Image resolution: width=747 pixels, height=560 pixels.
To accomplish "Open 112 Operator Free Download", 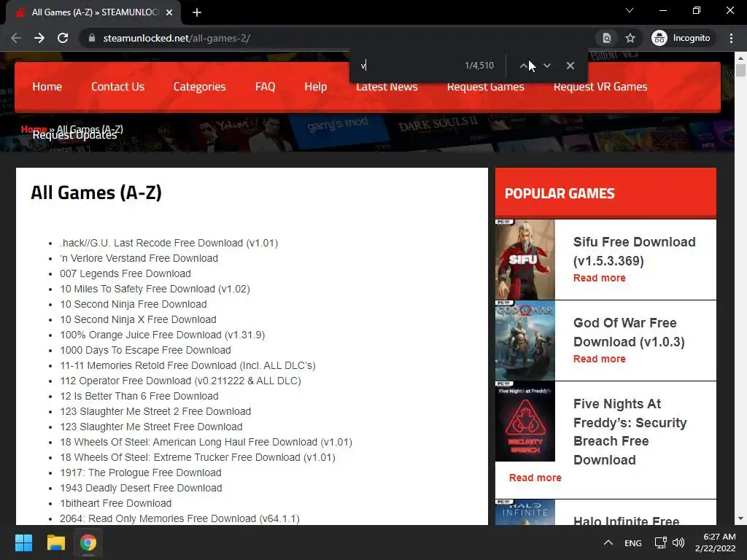I will (x=181, y=381).
